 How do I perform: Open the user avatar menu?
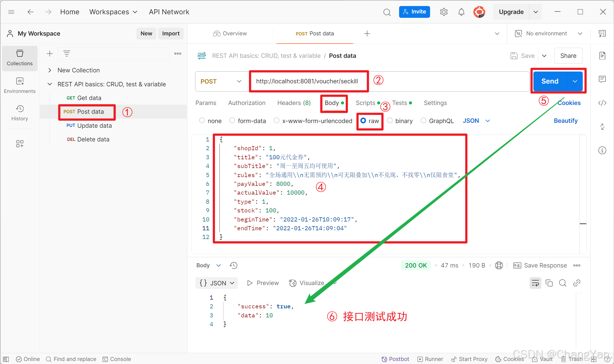479,12
